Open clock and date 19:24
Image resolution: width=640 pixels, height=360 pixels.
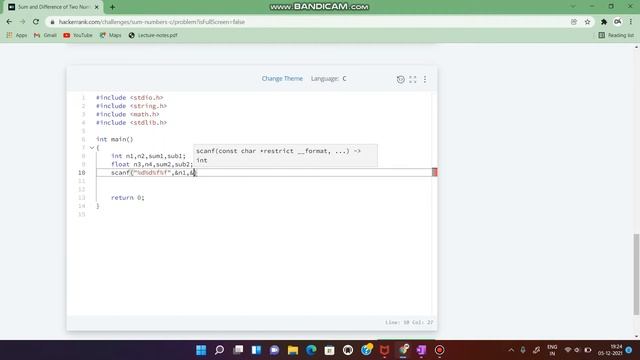pos(611,350)
